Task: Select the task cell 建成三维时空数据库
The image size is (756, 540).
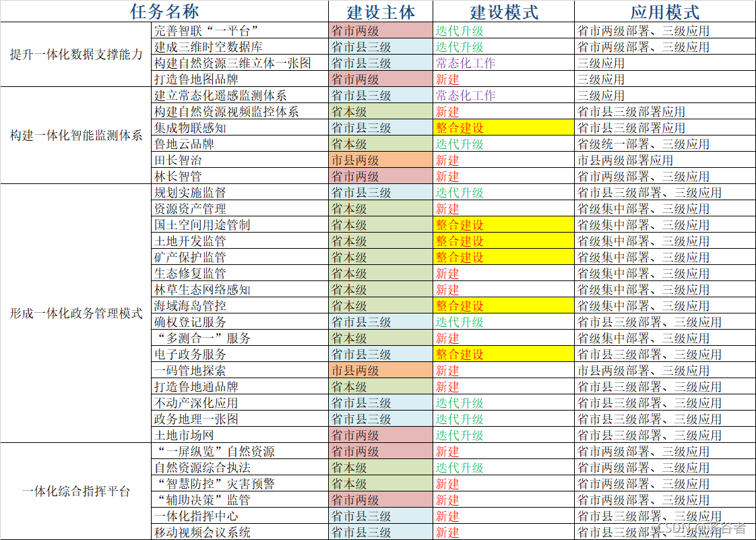Action: 240,47
